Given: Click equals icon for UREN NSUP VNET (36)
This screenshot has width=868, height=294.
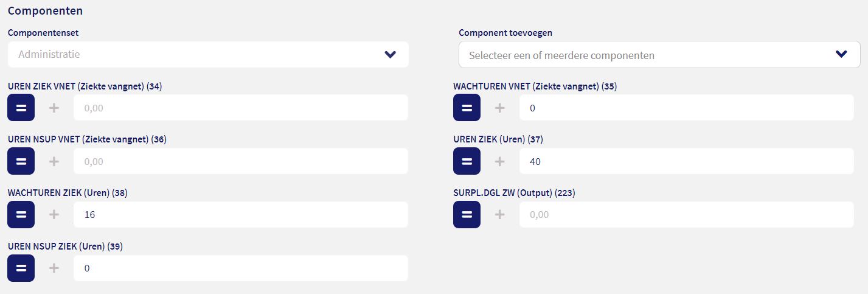Looking at the screenshot, I should pyautogui.click(x=21, y=161).
